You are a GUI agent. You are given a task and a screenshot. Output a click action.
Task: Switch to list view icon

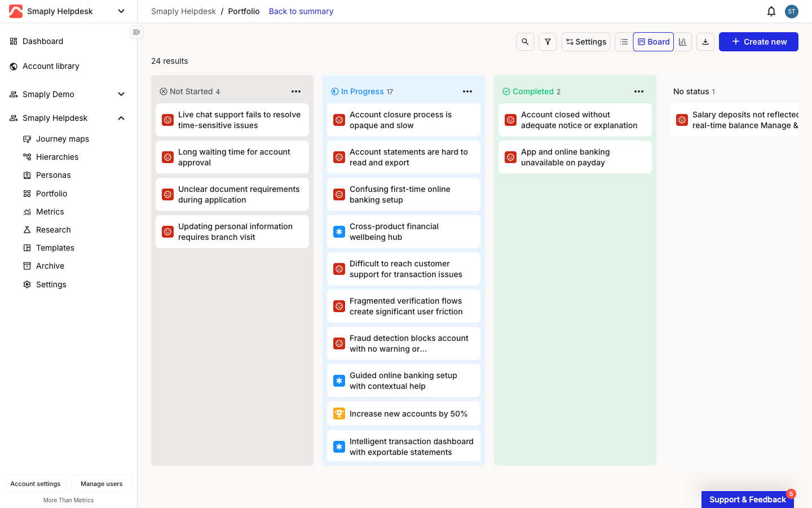(x=624, y=42)
